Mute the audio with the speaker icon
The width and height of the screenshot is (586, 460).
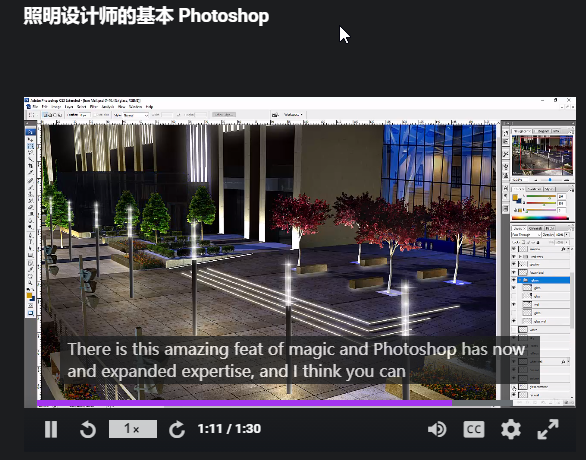point(437,429)
